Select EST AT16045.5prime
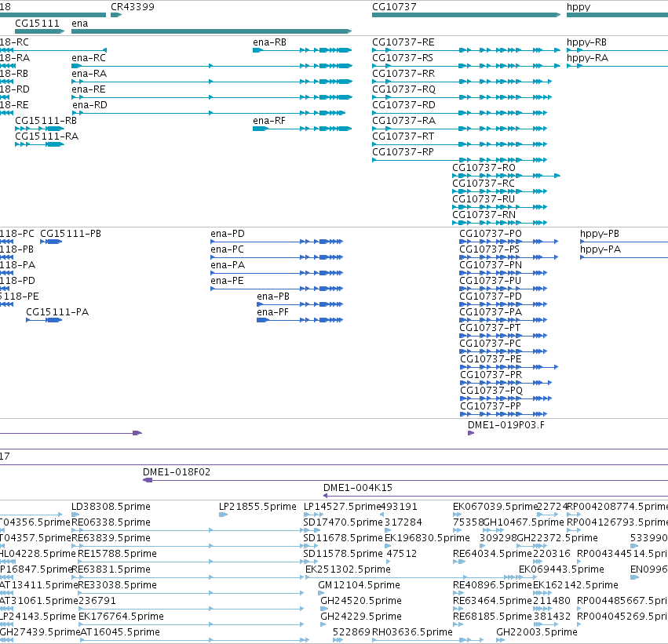The width and height of the screenshot is (668, 644). click(x=195, y=640)
